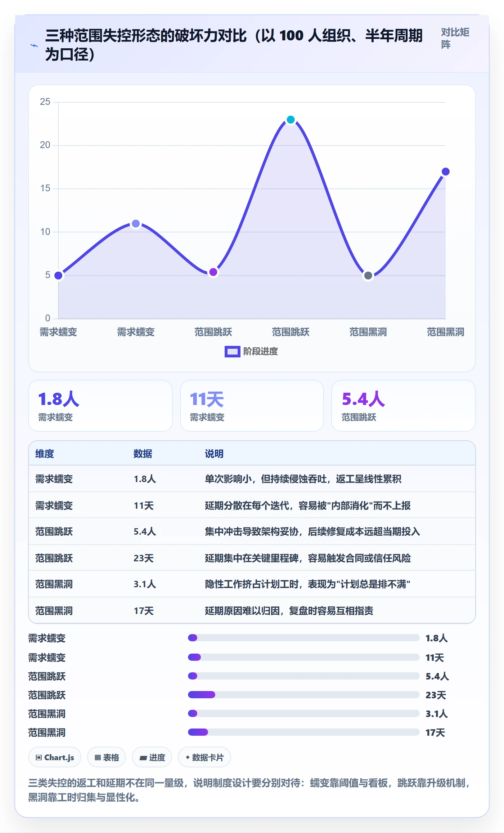Toggle the 阶段进度 legend swatch
This screenshot has width=504, height=833.
coord(232,351)
